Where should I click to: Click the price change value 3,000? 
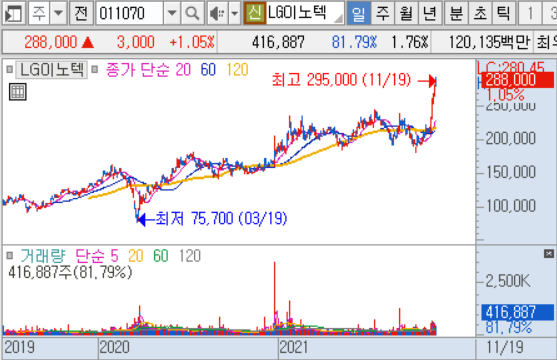pos(136,42)
